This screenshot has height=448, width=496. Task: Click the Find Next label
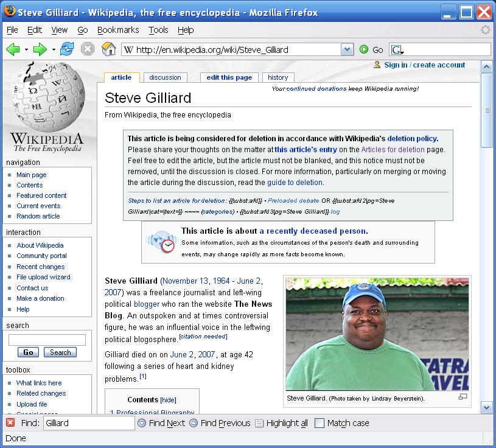point(167,423)
